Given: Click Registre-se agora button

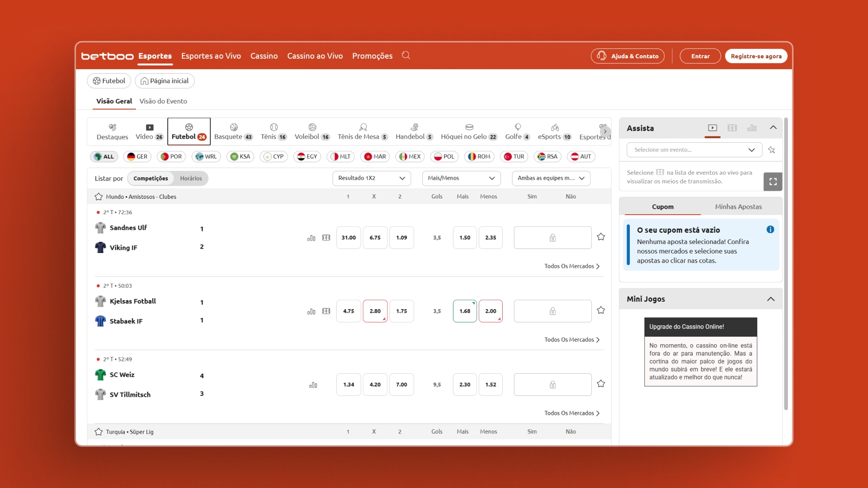Looking at the screenshot, I should tap(756, 56).
